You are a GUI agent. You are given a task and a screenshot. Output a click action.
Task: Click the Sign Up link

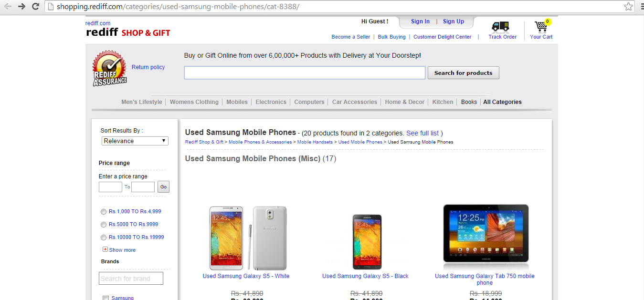[453, 21]
